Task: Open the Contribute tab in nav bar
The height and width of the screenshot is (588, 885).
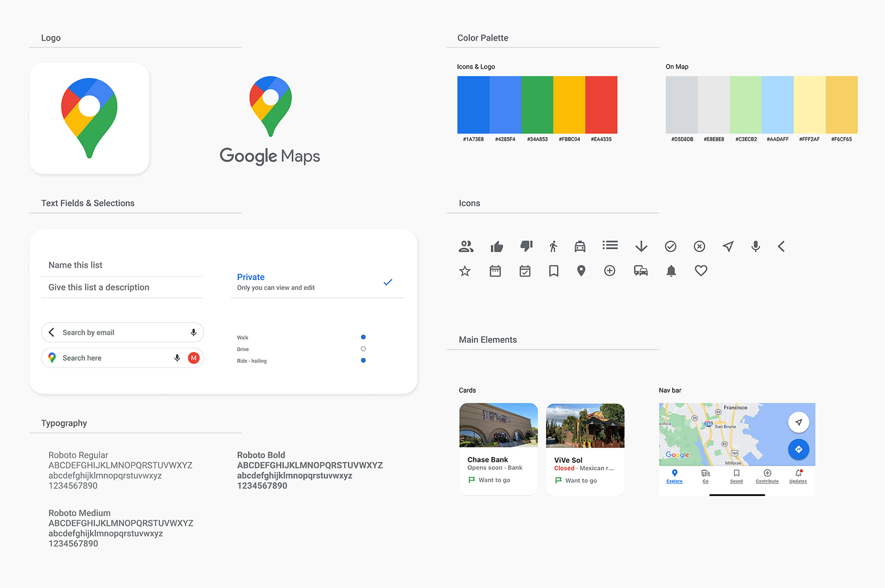Action: pos(767,476)
